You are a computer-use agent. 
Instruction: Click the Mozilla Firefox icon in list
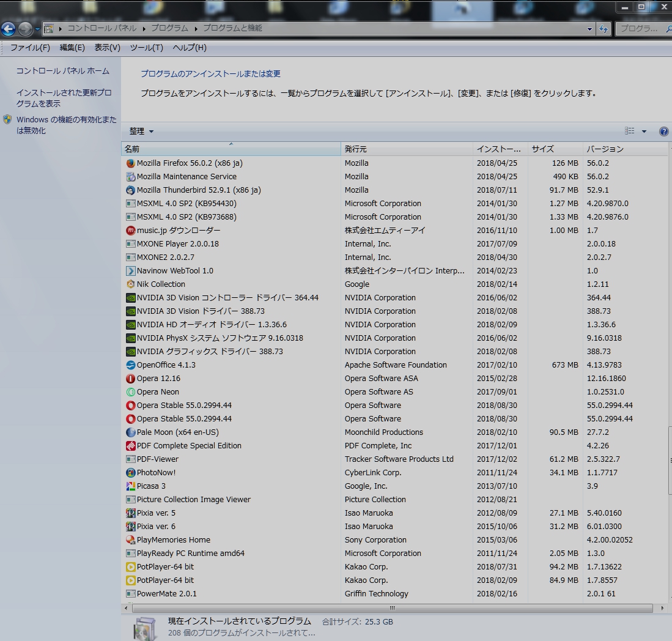130,163
